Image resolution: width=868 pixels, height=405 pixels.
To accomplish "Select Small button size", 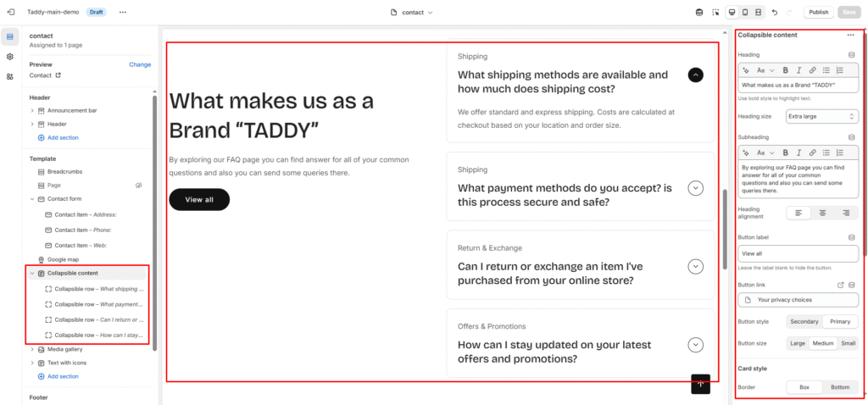I will 849,343.
